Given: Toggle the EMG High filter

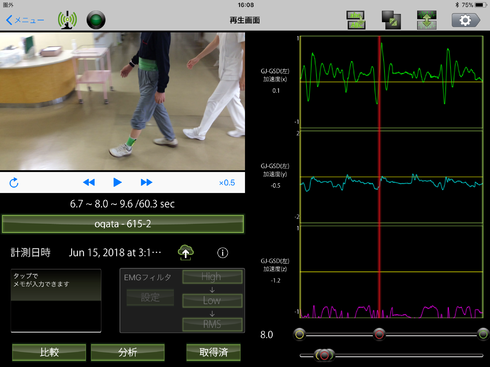Looking at the screenshot, I should click(x=212, y=277).
